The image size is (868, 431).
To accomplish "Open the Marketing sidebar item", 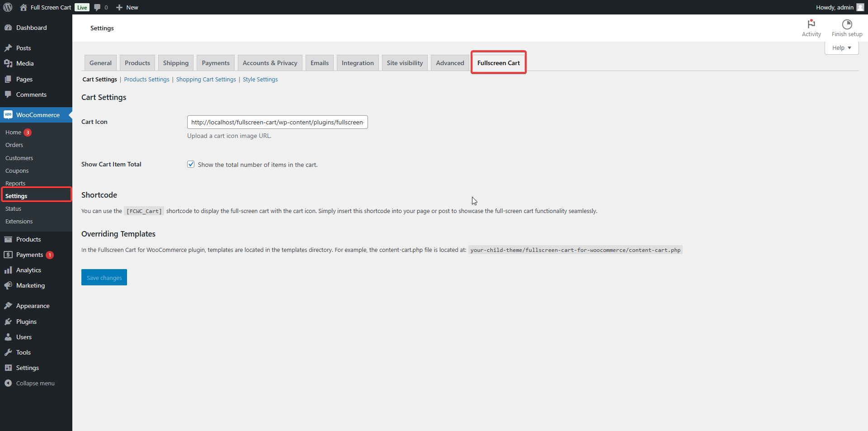I will pyautogui.click(x=30, y=285).
